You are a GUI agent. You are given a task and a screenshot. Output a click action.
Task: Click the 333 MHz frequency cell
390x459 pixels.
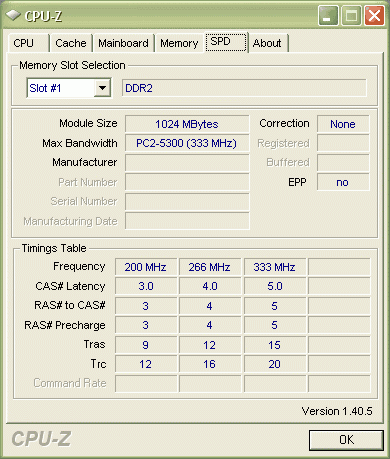click(275, 267)
